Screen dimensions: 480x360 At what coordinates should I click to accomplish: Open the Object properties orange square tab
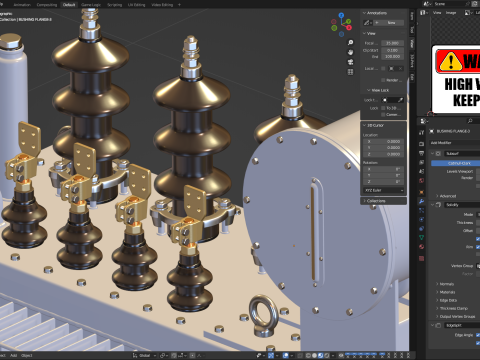click(422, 192)
